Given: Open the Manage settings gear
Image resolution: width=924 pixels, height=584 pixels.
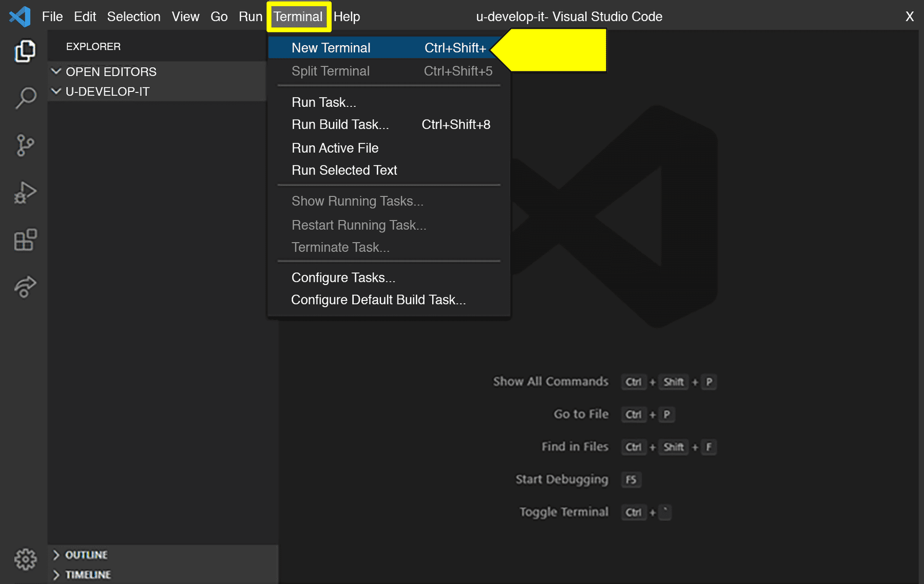Looking at the screenshot, I should click(x=25, y=560).
